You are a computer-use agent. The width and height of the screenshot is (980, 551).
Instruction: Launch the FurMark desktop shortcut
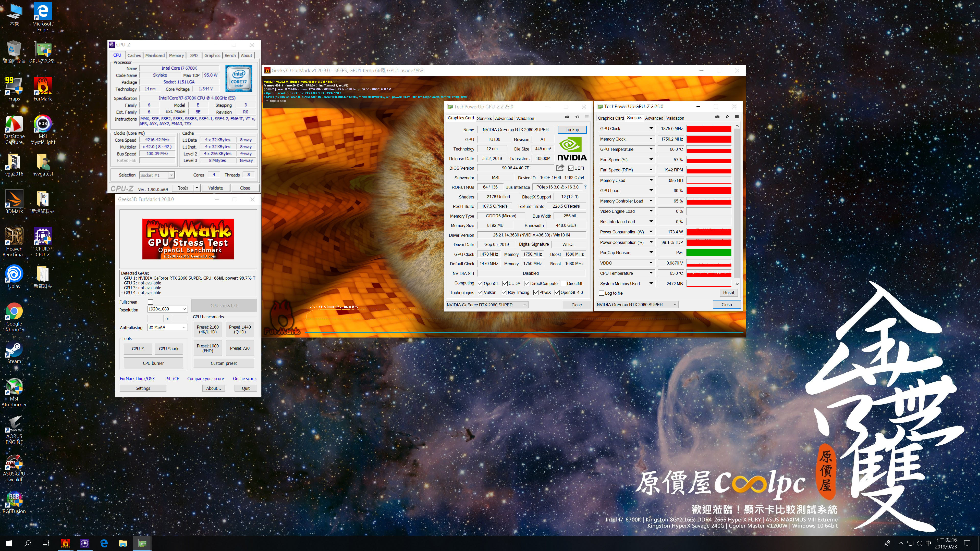coord(43,89)
